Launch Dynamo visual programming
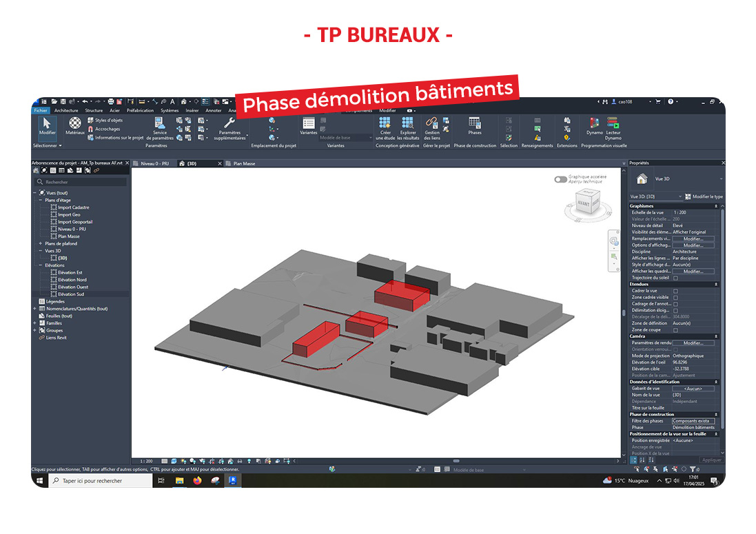756x534 pixels. point(595,126)
